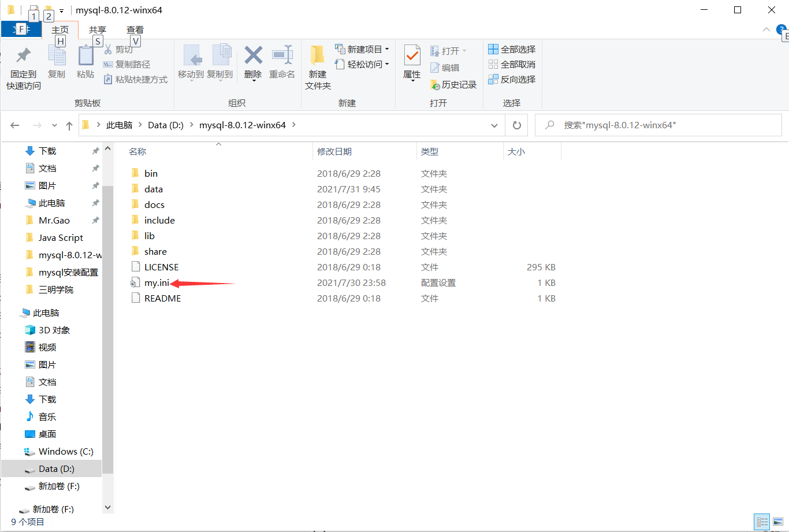Select the LICENSE file icon
789x532 pixels.
coord(135,267)
